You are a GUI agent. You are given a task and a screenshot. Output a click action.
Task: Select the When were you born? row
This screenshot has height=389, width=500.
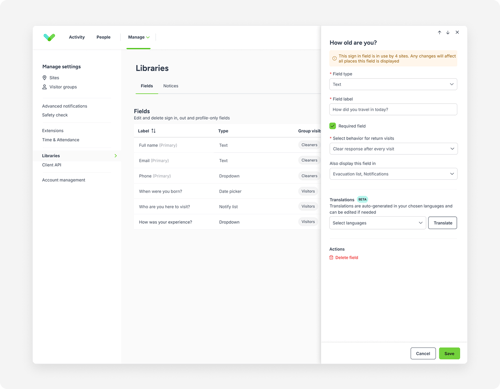[x=227, y=191]
